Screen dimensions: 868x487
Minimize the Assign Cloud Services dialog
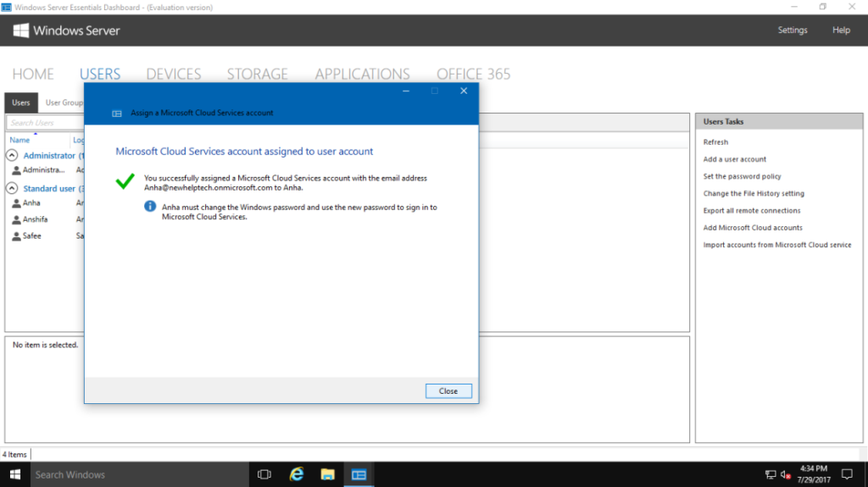click(406, 91)
